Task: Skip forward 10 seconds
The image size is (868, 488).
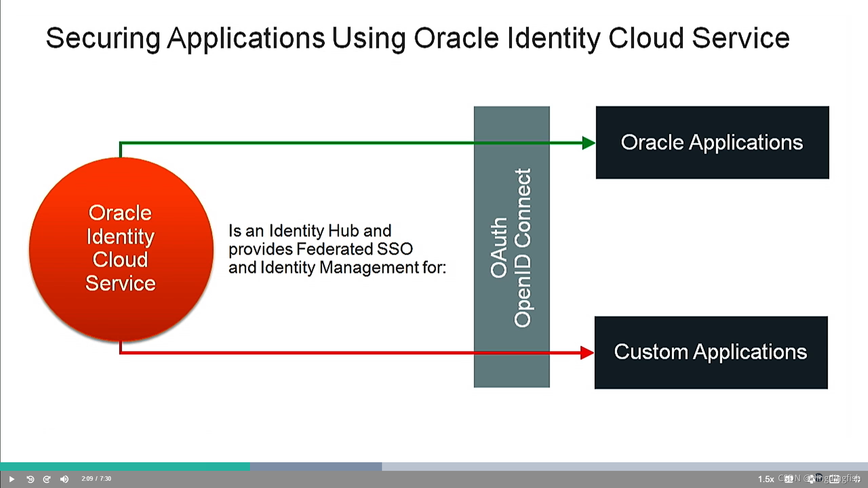Action: 47,479
